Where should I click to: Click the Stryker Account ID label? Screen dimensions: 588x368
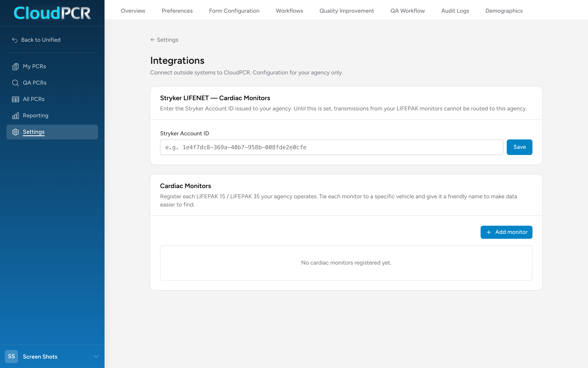click(184, 133)
